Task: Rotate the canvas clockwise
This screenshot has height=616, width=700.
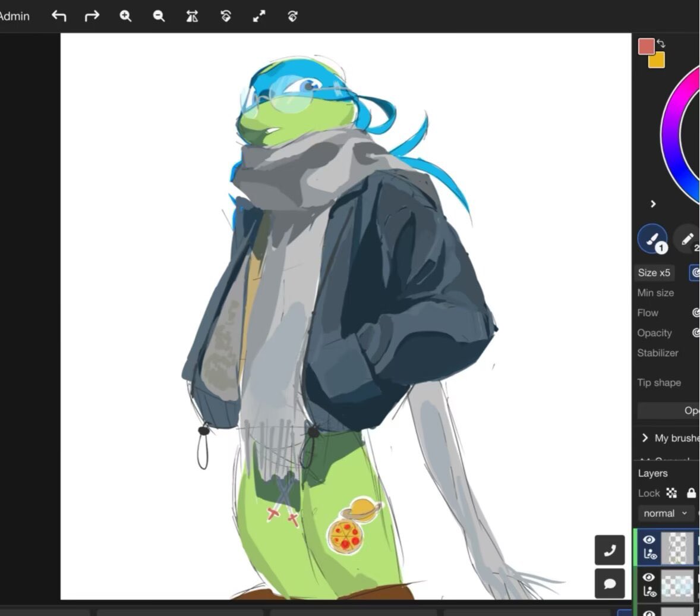Action: 292,16
